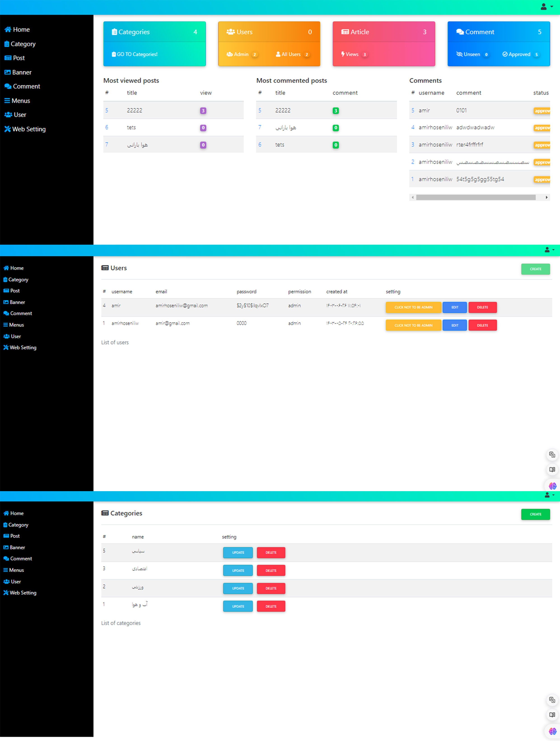Click the GO TO Categories! link
This screenshot has width=560, height=741.
pos(134,54)
